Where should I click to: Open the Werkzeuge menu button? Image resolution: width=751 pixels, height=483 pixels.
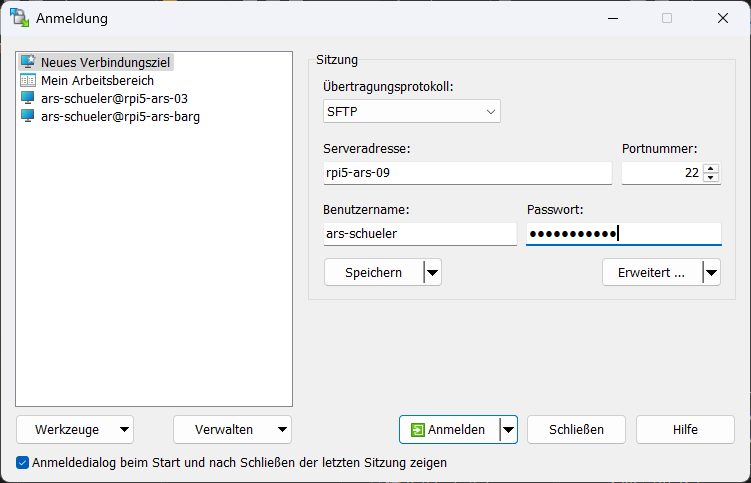[x=75, y=430]
